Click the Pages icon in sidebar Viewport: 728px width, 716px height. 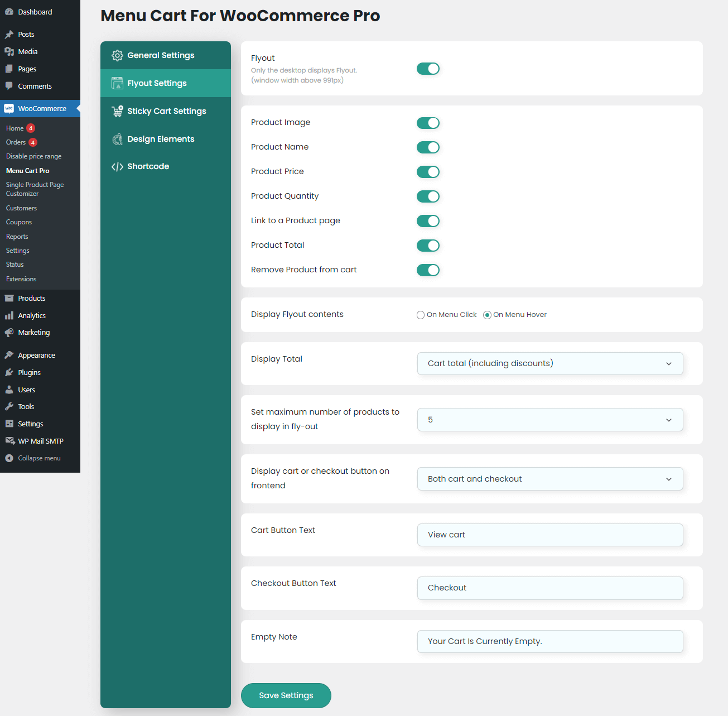click(9, 69)
